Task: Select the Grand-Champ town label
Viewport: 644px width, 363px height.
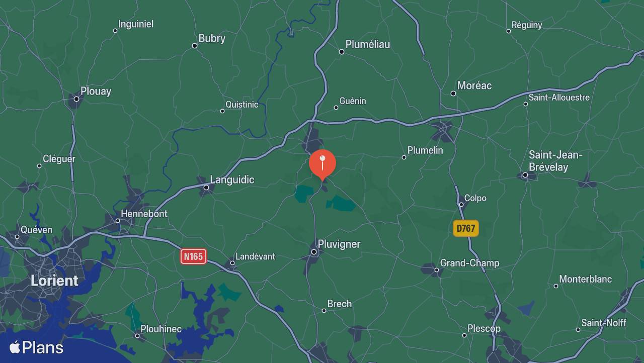Action: 470,263
